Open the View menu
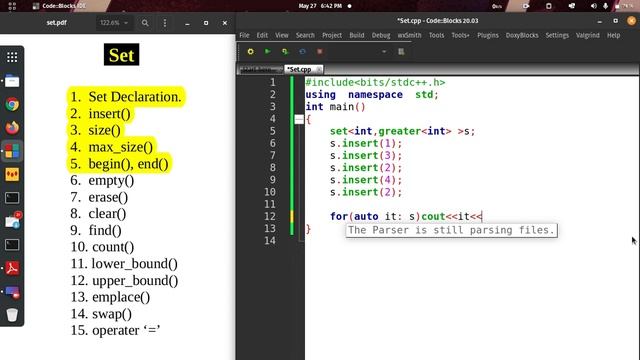This screenshot has height=360, width=640. [281, 35]
